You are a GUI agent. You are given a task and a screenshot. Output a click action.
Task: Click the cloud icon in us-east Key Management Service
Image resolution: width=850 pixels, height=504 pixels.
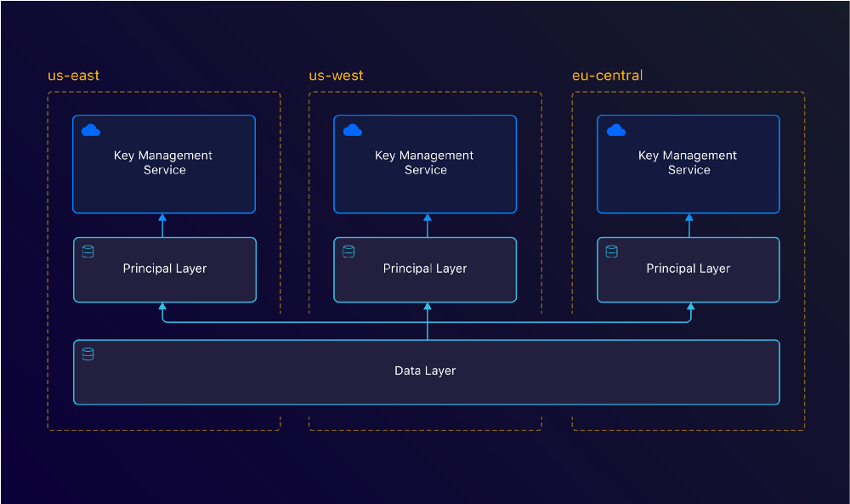click(90, 129)
